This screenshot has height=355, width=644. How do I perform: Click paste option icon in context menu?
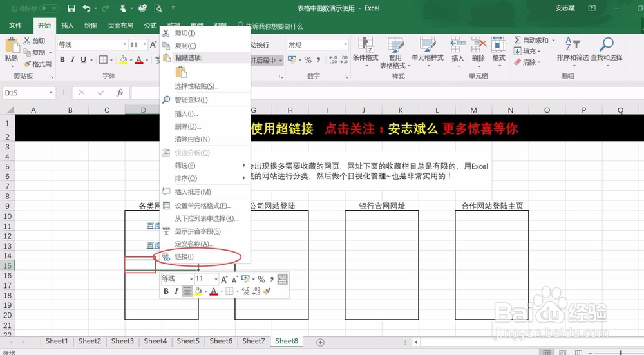point(181,72)
